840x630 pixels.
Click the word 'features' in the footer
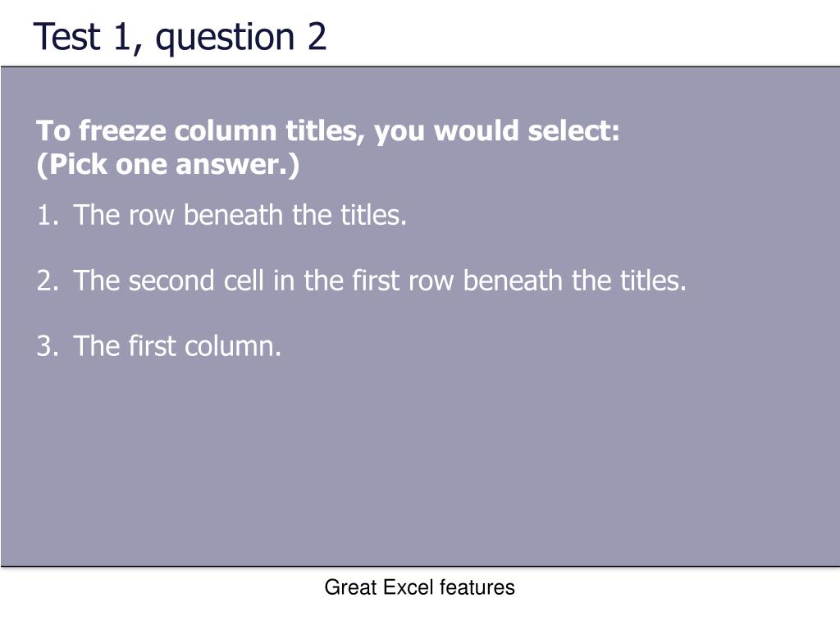(477, 587)
